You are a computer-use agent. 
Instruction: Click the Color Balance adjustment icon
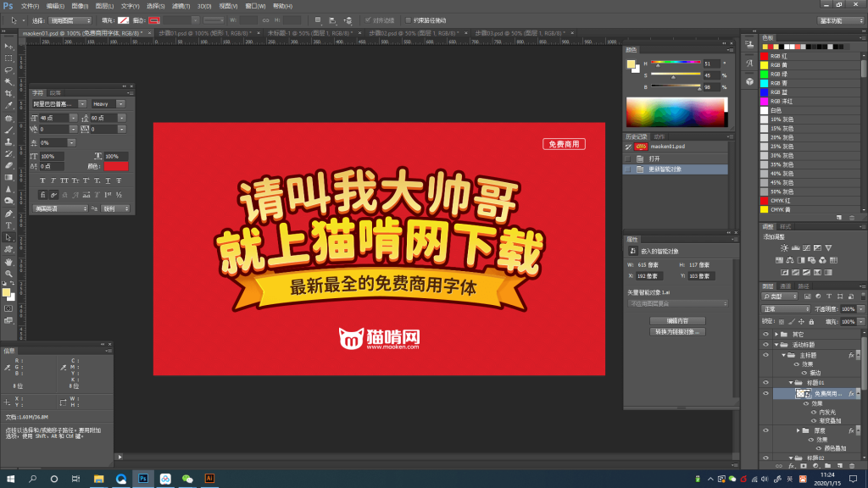coord(790,260)
